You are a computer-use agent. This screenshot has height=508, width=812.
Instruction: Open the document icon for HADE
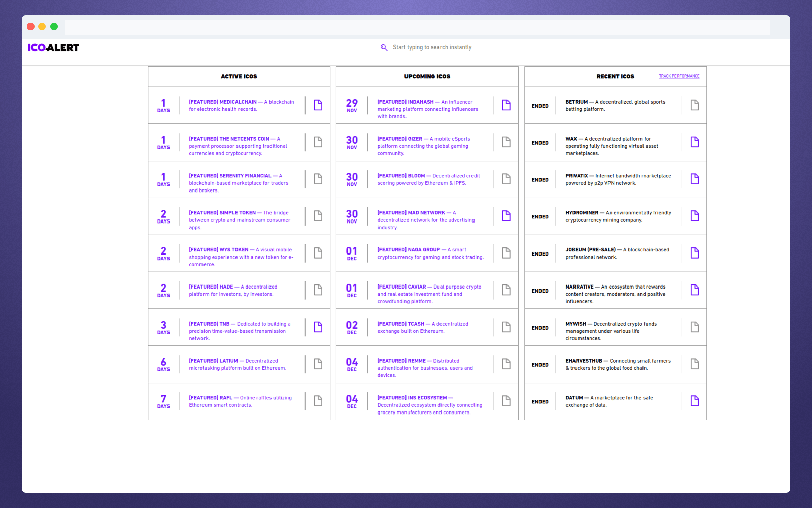[x=318, y=290]
